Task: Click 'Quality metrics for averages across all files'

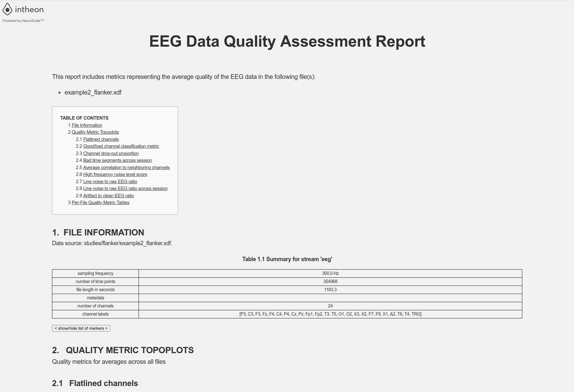Action: point(109,362)
